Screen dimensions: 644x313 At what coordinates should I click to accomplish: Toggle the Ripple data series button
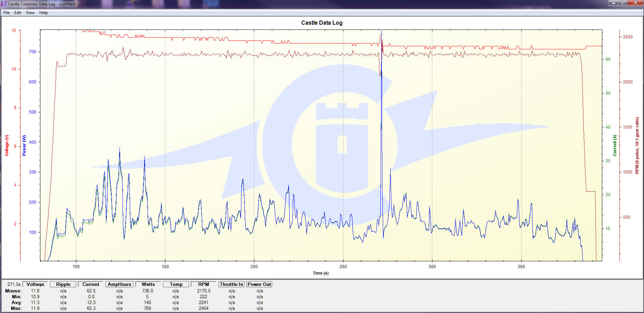63,284
